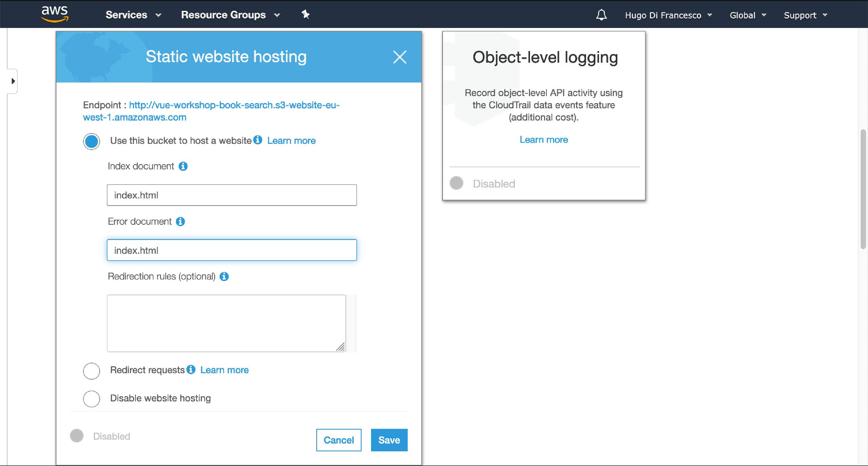This screenshot has height=466, width=868.
Task: Click the Redirection rules text area
Action: click(x=226, y=323)
